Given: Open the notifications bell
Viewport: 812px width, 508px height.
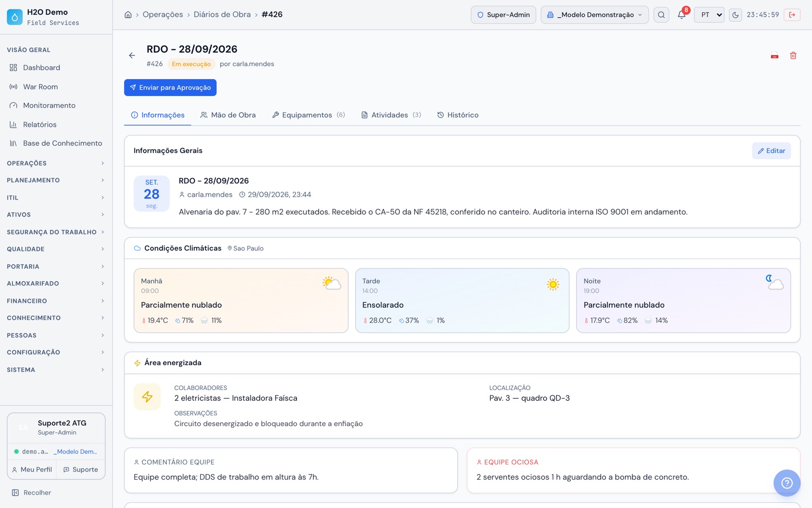Looking at the screenshot, I should pyautogui.click(x=682, y=15).
